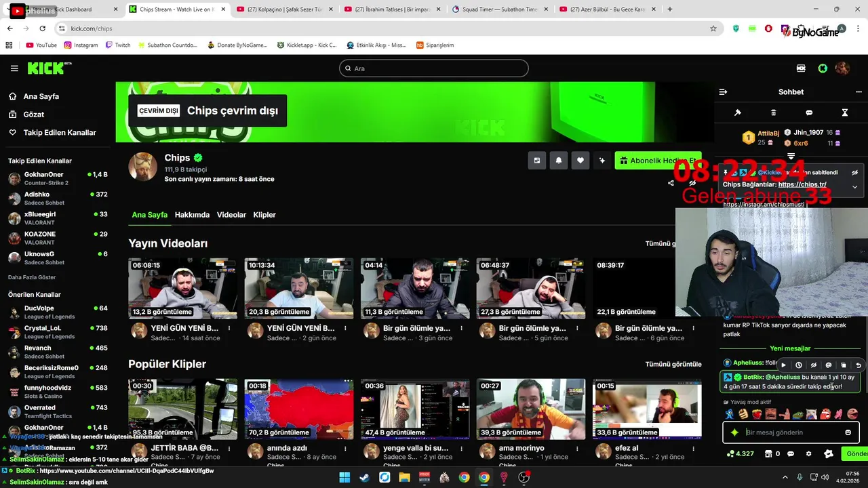Share the Chips channel

(x=671, y=183)
